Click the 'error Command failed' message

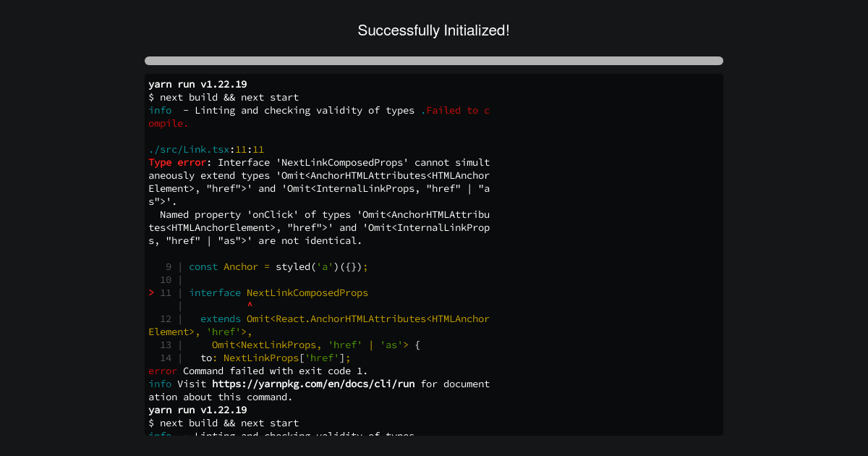(217, 371)
